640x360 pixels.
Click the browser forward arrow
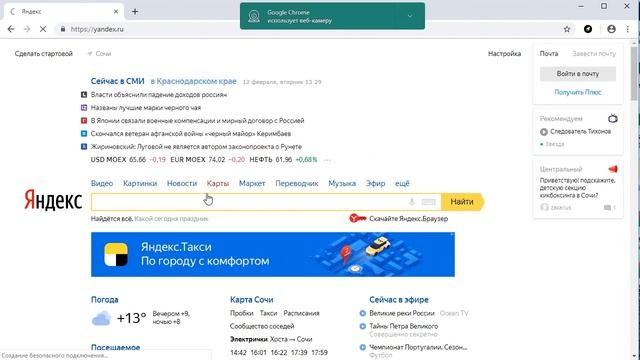coord(27,29)
